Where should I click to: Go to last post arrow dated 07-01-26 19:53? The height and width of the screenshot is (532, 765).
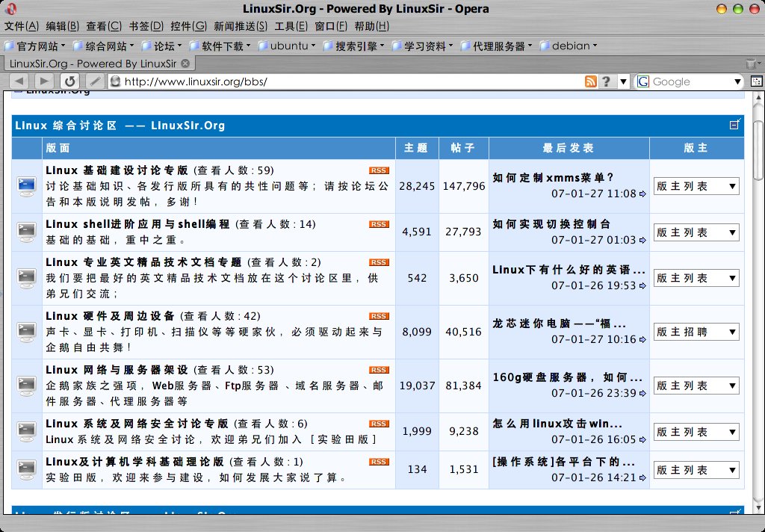642,286
